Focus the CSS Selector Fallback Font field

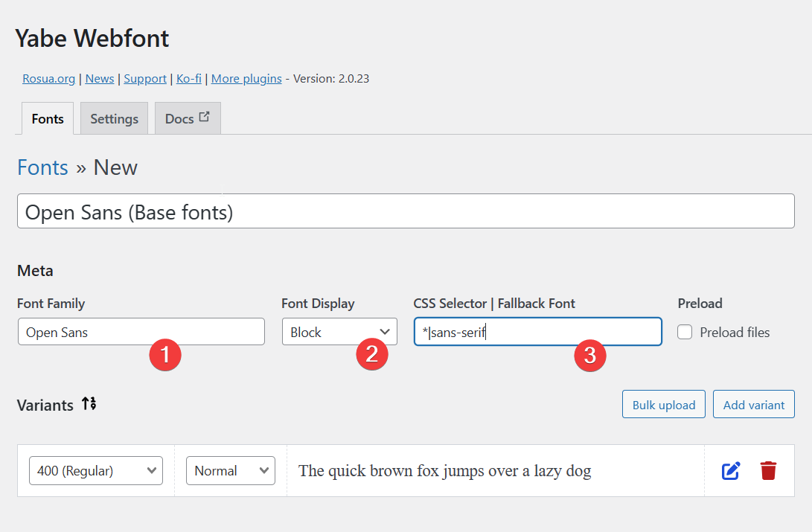coord(537,332)
